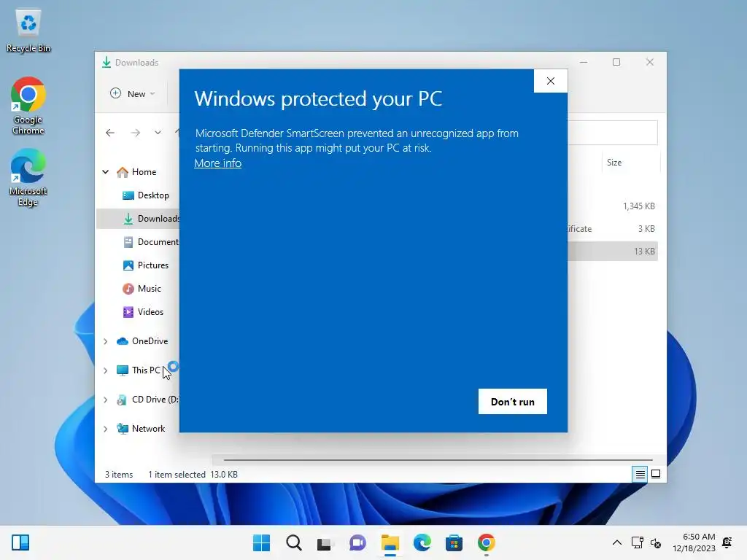This screenshot has height=560, width=747.
Task: Click the horizontal scrollbar in Downloads window
Action: 438,460
